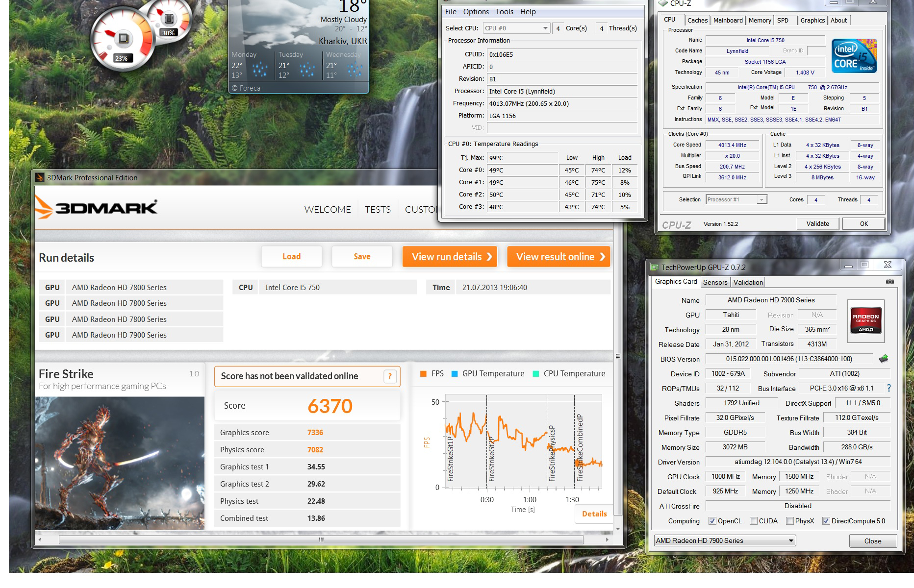Switch to the Validation tab in GPU-Z
The image size is (914, 588).
tap(748, 282)
